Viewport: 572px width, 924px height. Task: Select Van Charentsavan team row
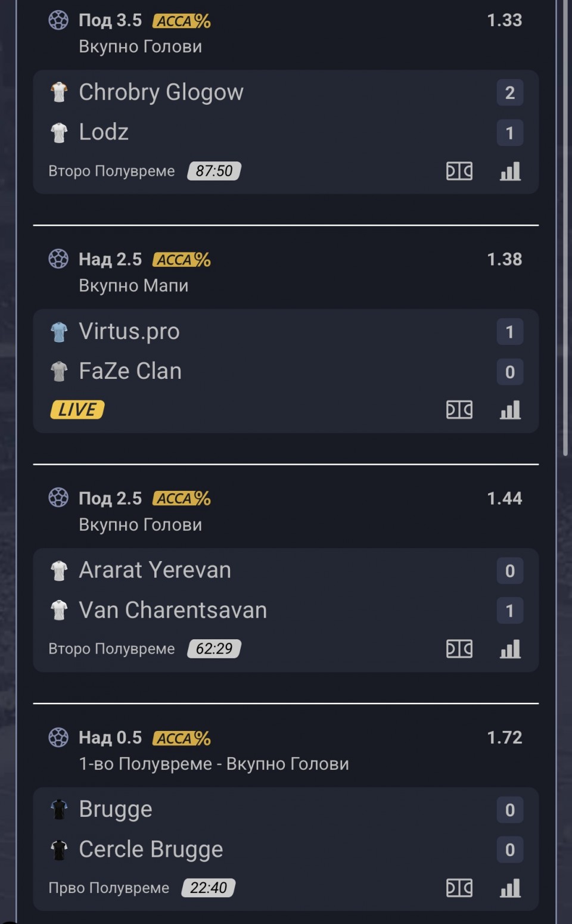click(286, 610)
